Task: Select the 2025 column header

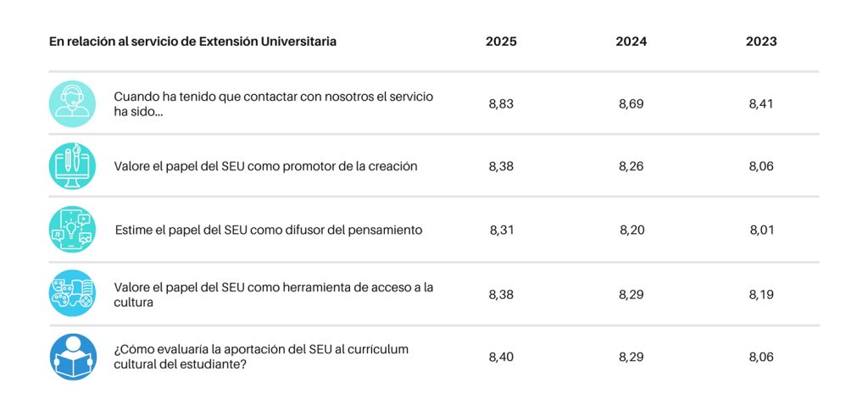Action: pos(501,42)
